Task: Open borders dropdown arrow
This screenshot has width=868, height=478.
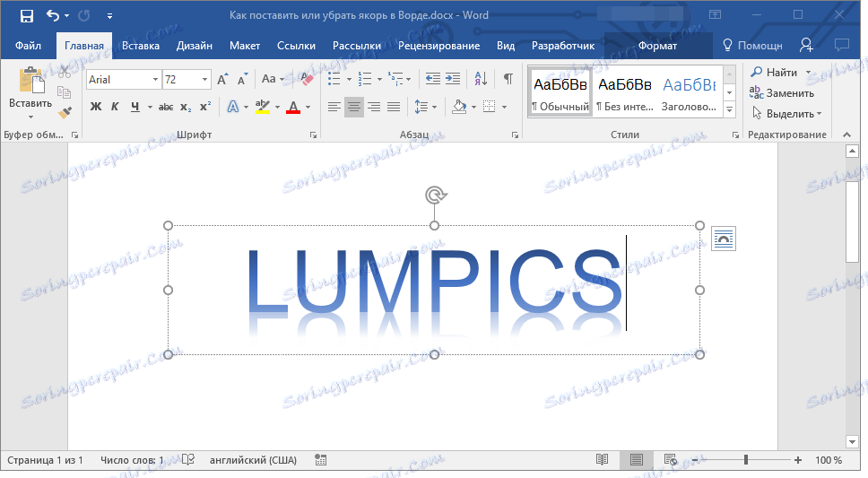Action: 504,107
